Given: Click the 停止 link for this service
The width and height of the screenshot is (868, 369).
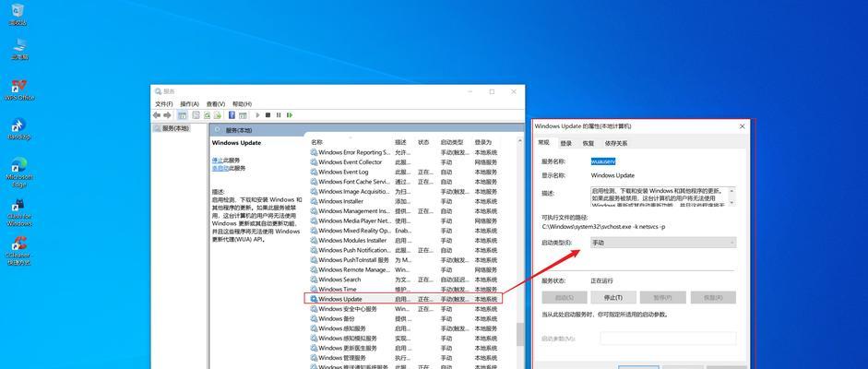Looking at the screenshot, I should pos(217,160).
